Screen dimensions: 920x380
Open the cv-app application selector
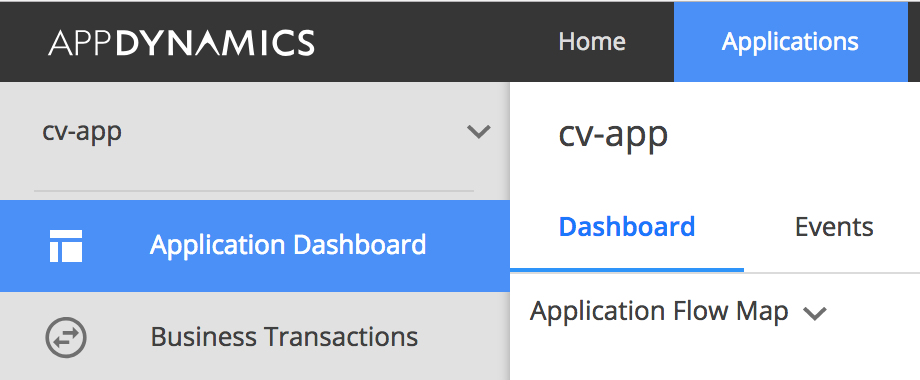(x=255, y=132)
